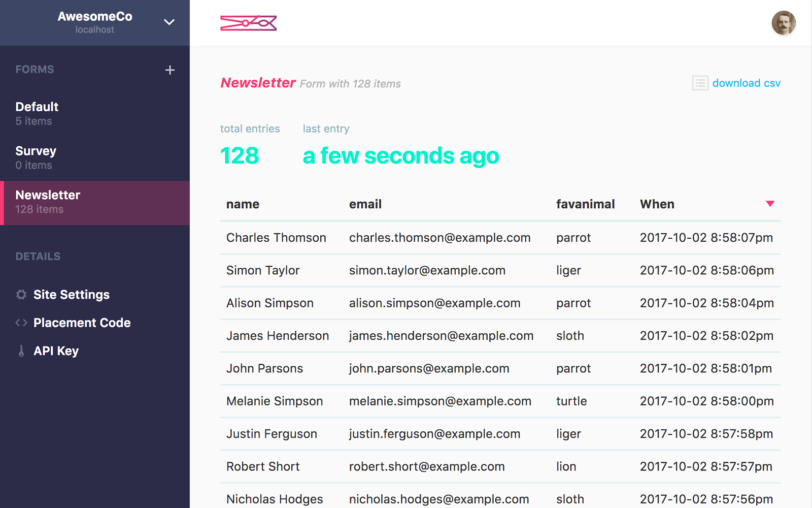Select the Newsletter form

click(95, 203)
